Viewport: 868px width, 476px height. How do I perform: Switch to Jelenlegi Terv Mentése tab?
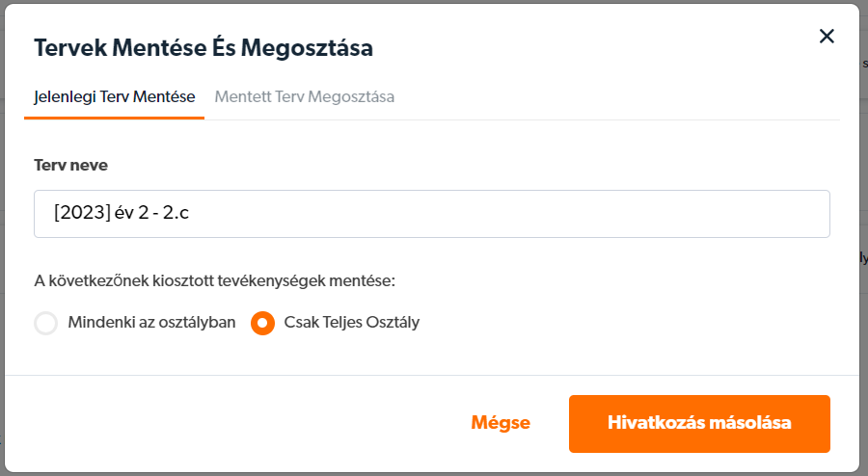coord(114,96)
